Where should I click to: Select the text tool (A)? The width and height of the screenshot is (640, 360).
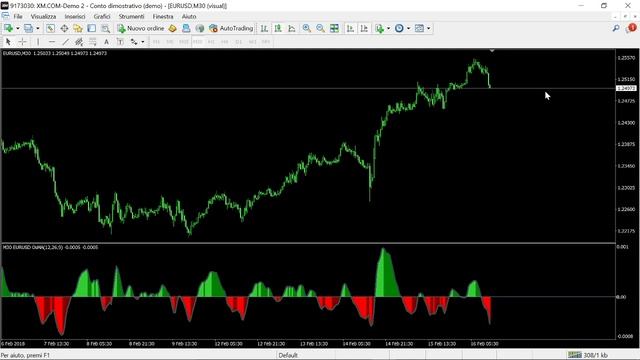pos(106,42)
